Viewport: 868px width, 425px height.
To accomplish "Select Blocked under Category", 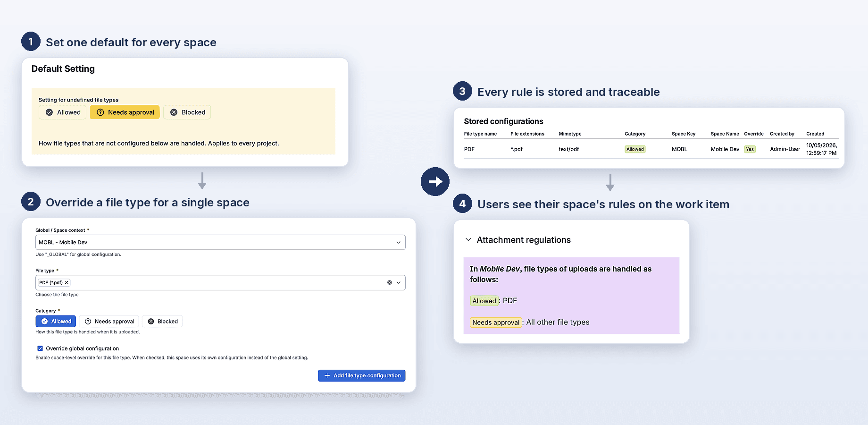I will (x=162, y=322).
